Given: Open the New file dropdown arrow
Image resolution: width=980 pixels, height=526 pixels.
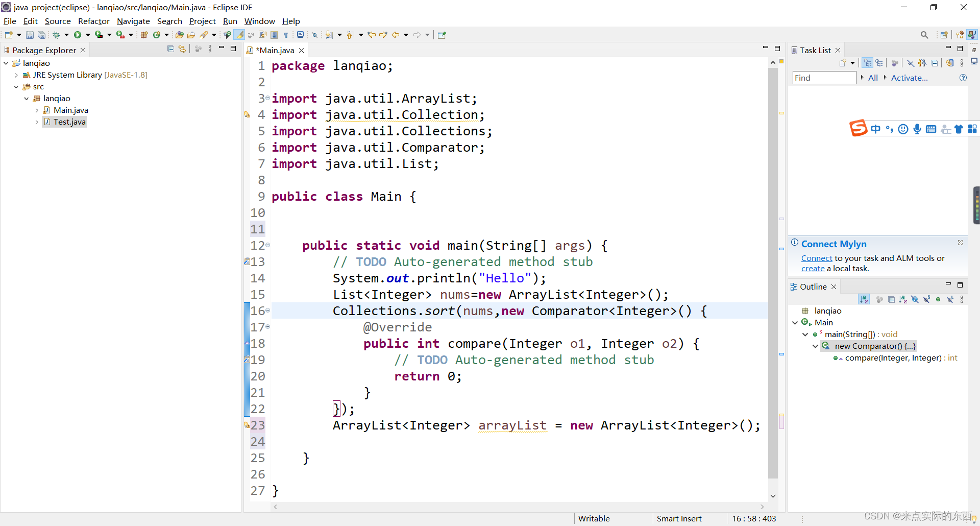Looking at the screenshot, I should pos(19,35).
